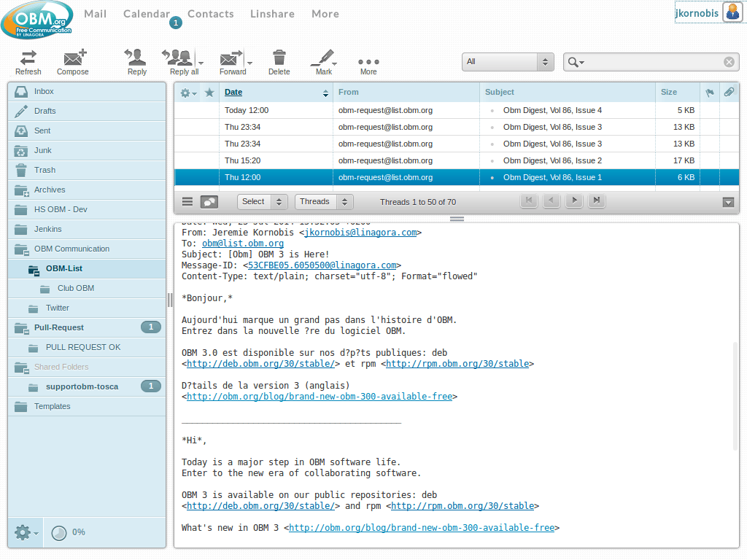Open the Linshare tab
Viewport: 747px width, 560px height.
273,14
